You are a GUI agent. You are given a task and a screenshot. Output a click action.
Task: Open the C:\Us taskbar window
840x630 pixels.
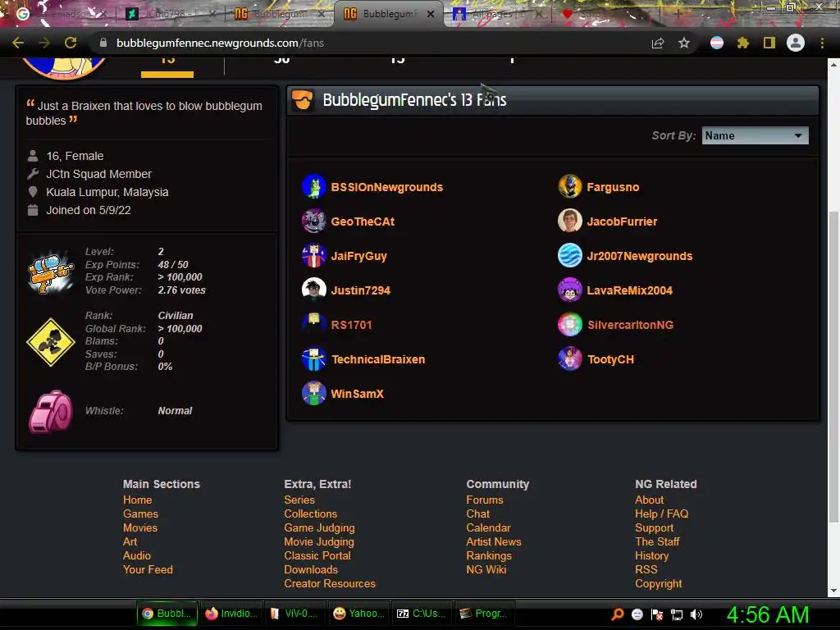422,614
